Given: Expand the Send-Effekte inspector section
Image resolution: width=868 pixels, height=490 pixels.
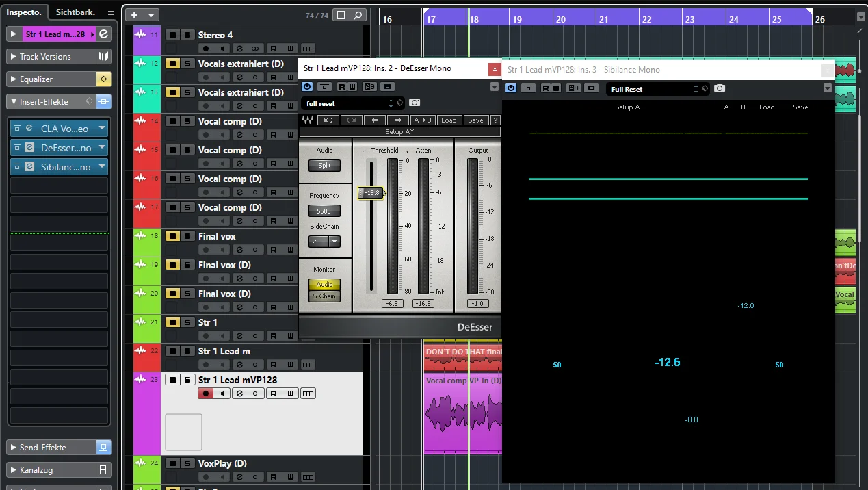Looking at the screenshot, I should pos(14,448).
